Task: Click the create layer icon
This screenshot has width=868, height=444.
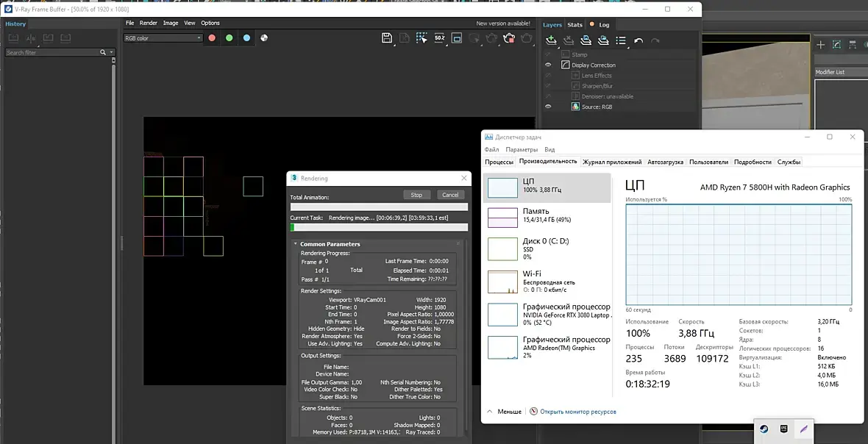Action: (x=550, y=41)
